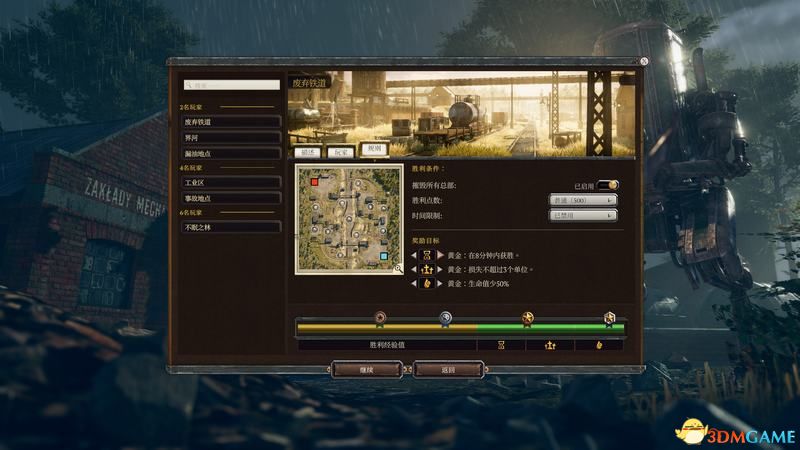800x450 pixels.
Task: Click the blue base marker on minimap
Action: (384, 256)
